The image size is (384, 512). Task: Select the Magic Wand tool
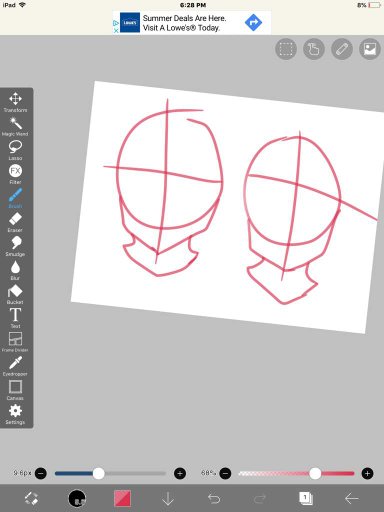[15, 126]
